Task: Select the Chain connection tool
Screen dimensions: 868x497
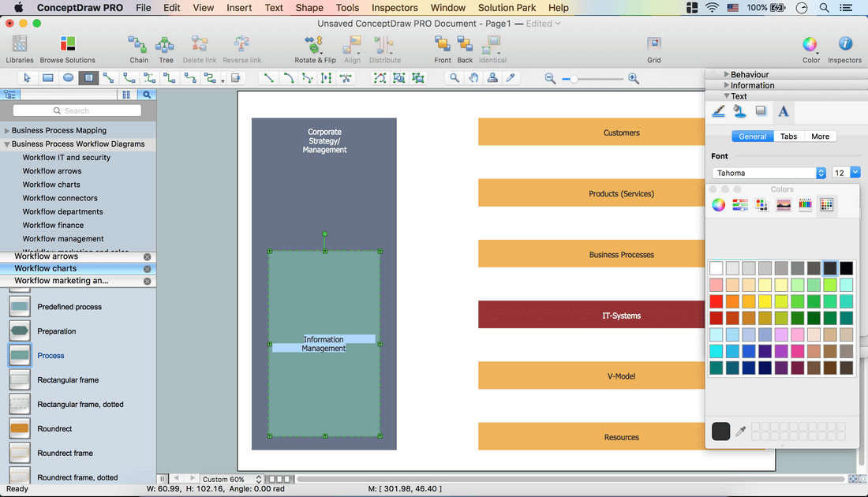Action: click(139, 45)
